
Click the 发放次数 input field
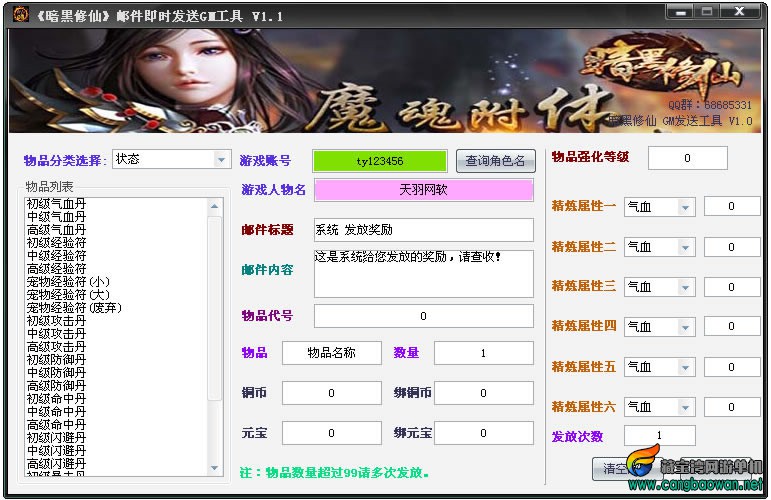click(x=659, y=436)
